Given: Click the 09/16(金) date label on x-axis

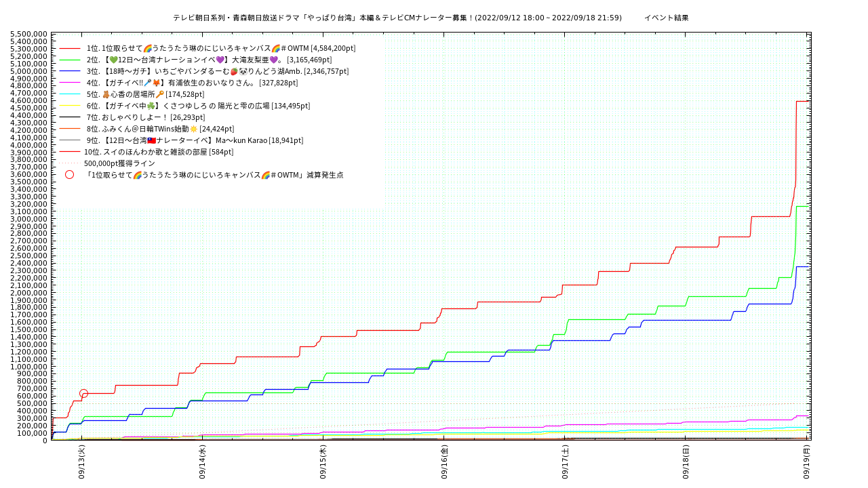Looking at the screenshot, I should (x=445, y=462).
